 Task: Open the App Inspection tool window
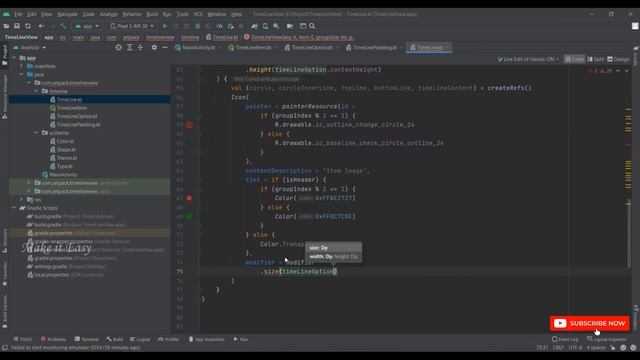[206, 339]
